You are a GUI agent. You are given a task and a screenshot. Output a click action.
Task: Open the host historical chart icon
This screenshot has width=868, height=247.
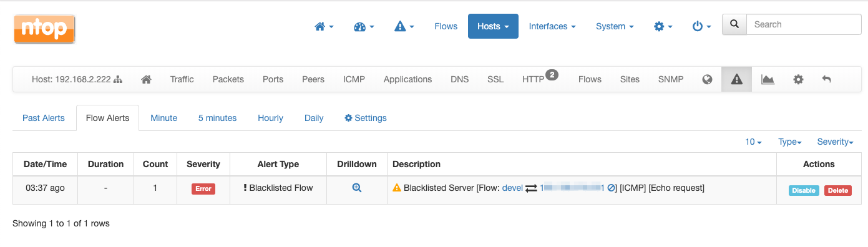[768, 79]
